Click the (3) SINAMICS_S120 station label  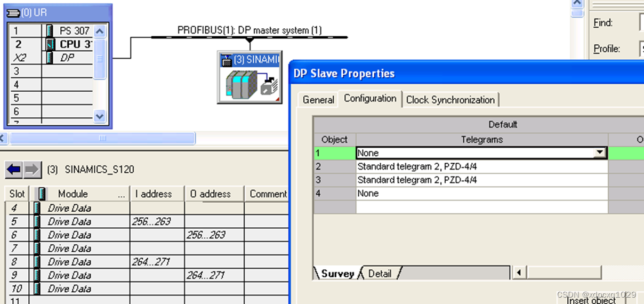(91, 170)
